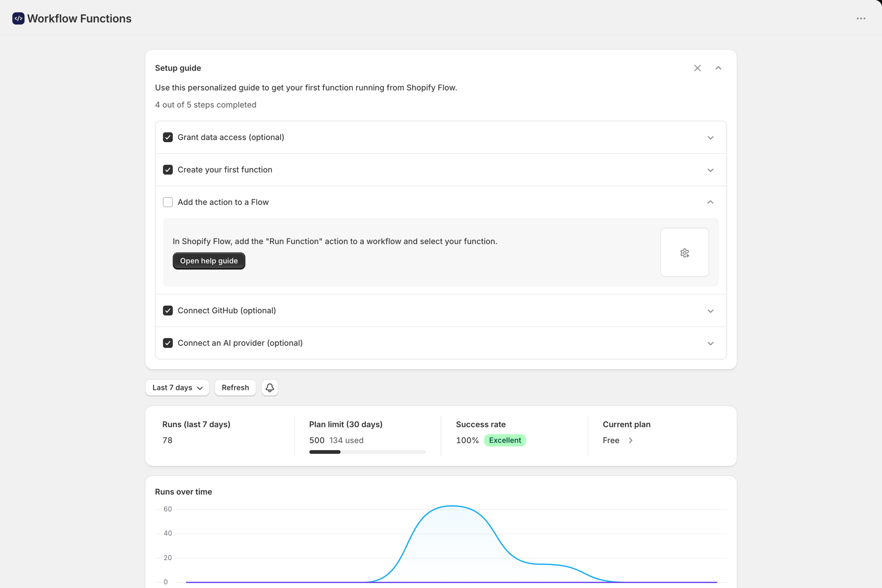The height and width of the screenshot is (588, 882).
Task: Toggle the Connect an AI provider checkbox
Action: pyautogui.click(x=168, y=343)
